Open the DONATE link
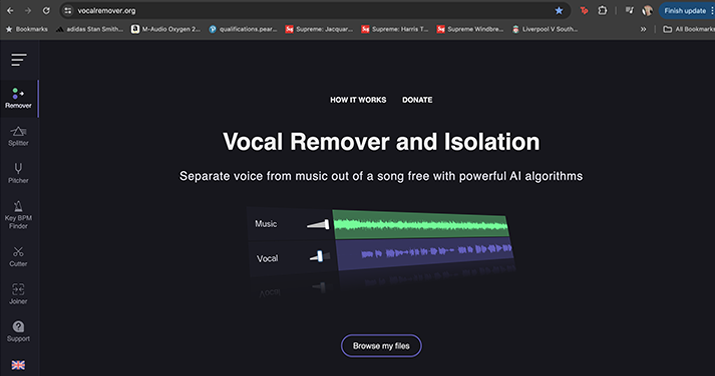This screenshot has height=376, width=715. tap(417, 100)
